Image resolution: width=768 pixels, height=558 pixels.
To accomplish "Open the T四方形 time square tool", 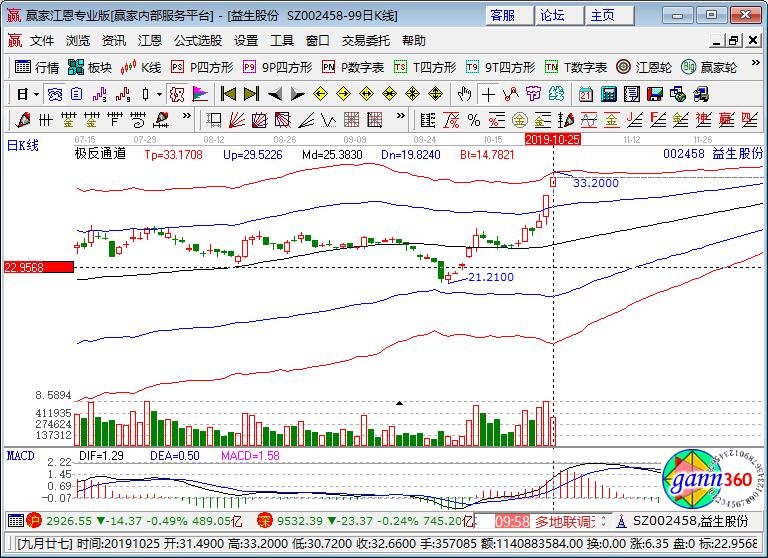I will 425,67.
